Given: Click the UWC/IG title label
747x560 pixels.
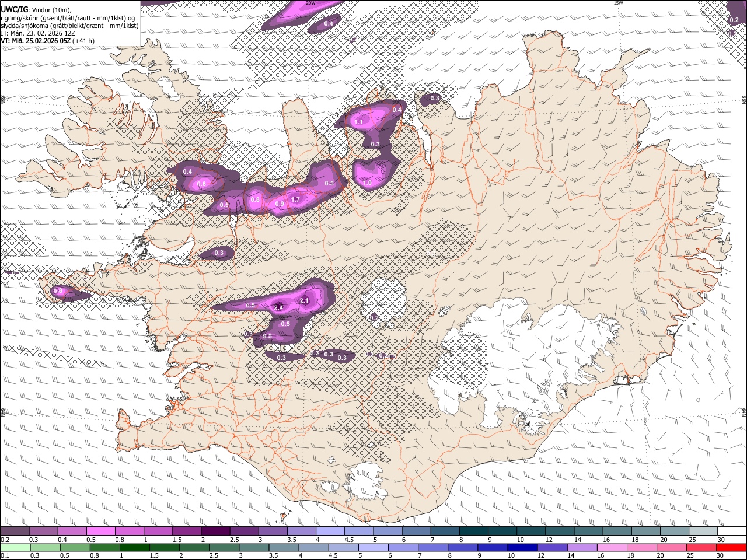Looking at the screenshot, I should tap(14, 9).
